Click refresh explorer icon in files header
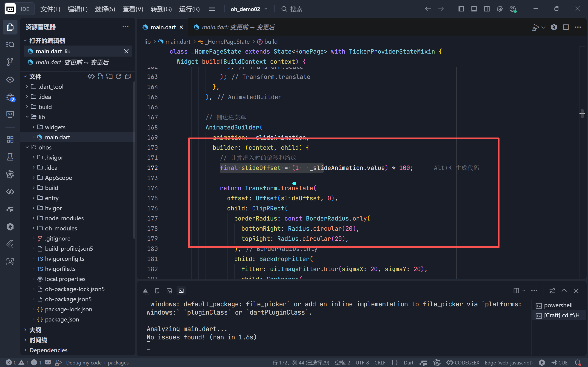The image size is (588, 367). (119, 77)
